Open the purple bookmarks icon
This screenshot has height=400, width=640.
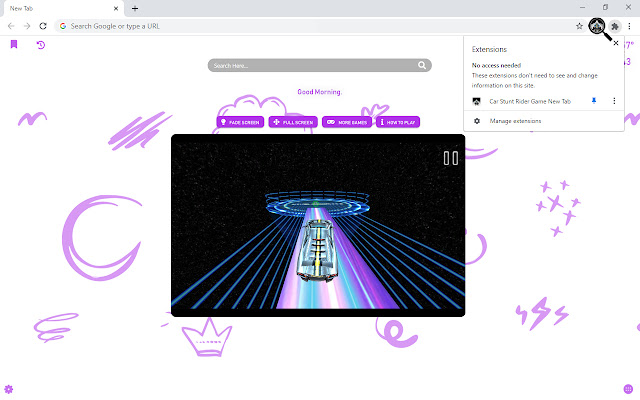pos(14,44)
